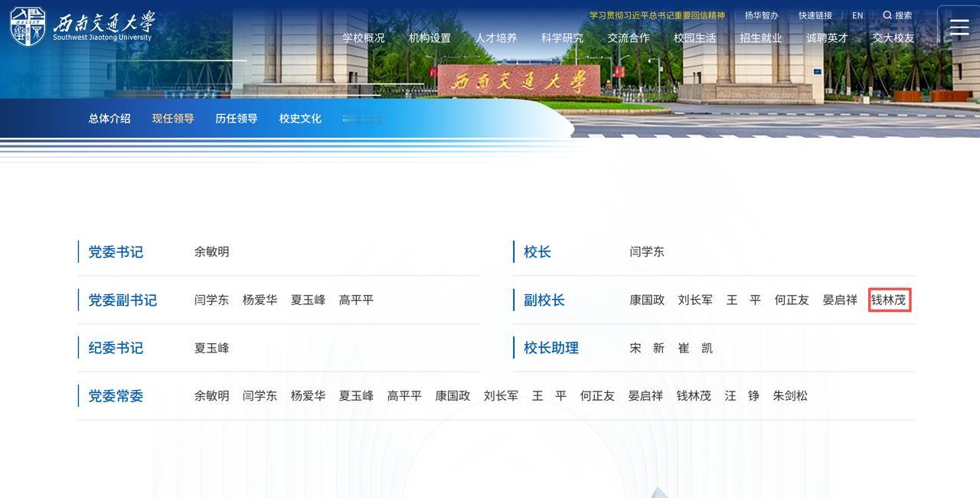Expand the 快速链接 quick links
980x498 pixels.
point(815,15)
